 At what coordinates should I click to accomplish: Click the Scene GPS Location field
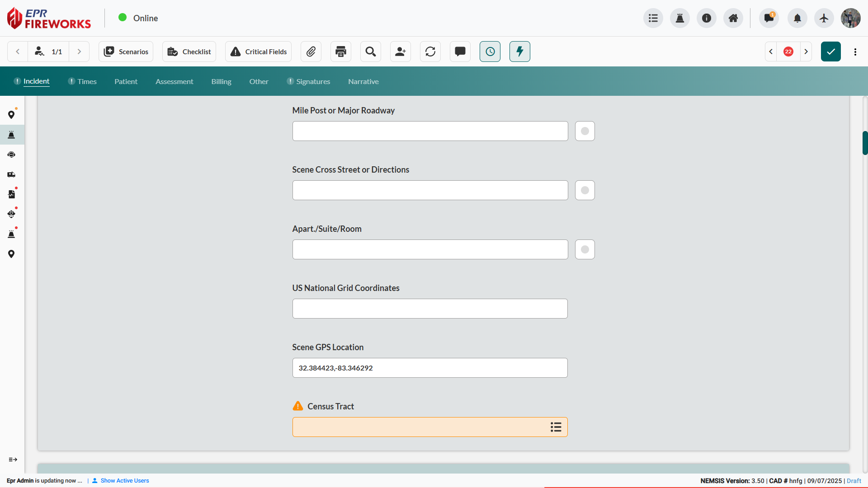click(x=429, y=368)
